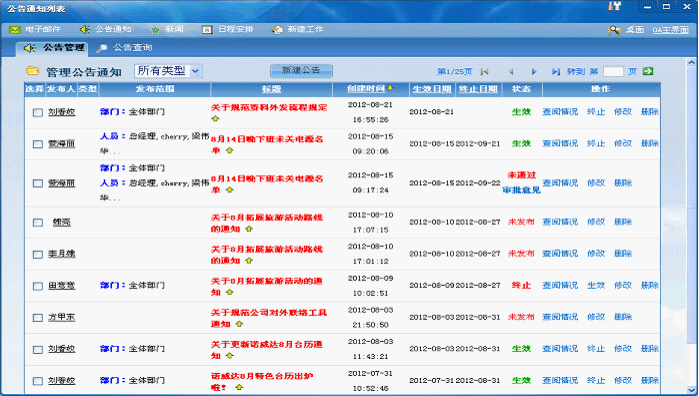
Task: Open publisher link 方甲东
Action: tap(62, 317)
